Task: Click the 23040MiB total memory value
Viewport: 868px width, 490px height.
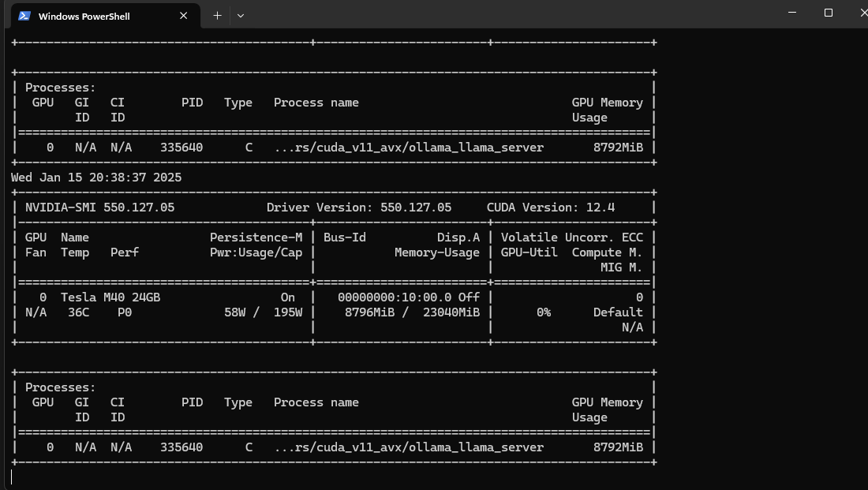Action: 451,312
